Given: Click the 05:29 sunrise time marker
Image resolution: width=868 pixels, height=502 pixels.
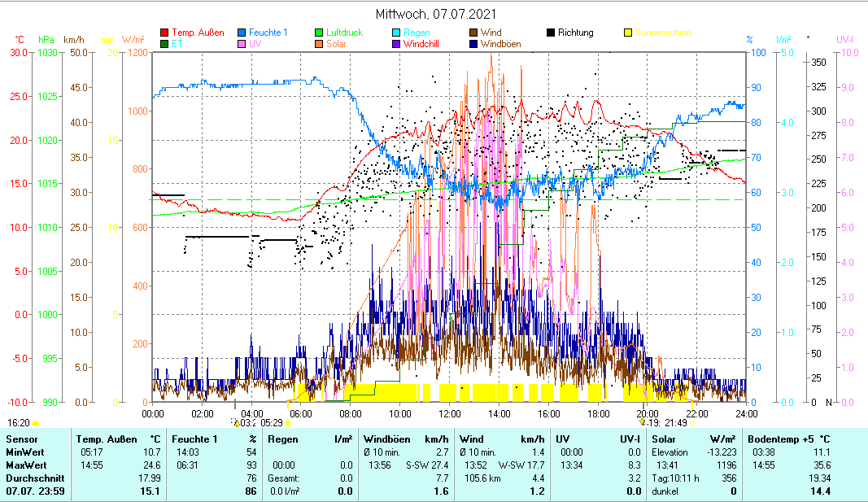Looking at the screenshot, I should [x=271, y=422].
